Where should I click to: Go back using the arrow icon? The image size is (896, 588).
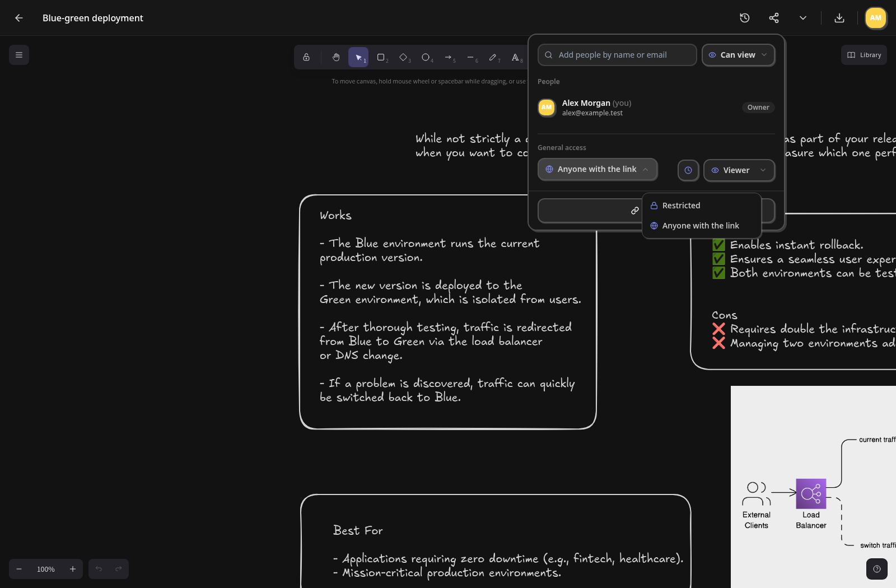(x=18, y=18)
